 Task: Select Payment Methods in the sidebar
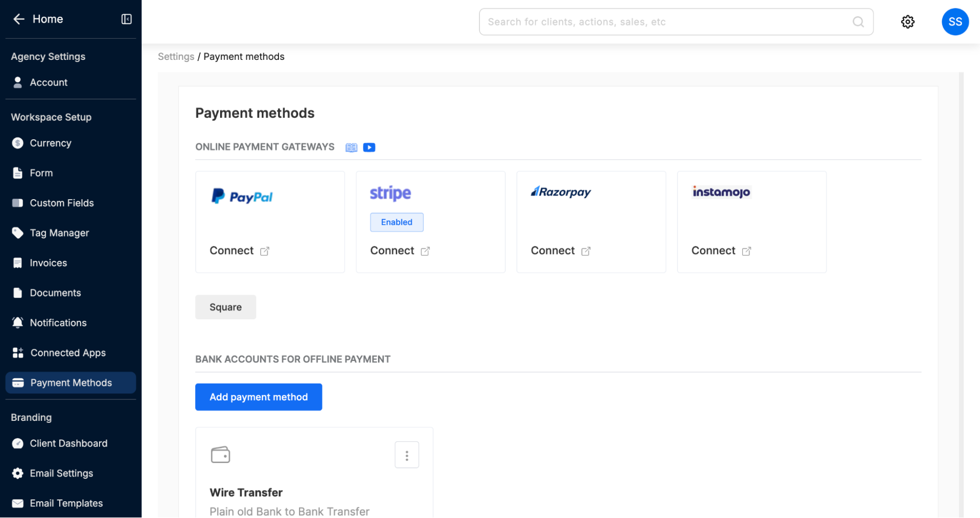71,383
